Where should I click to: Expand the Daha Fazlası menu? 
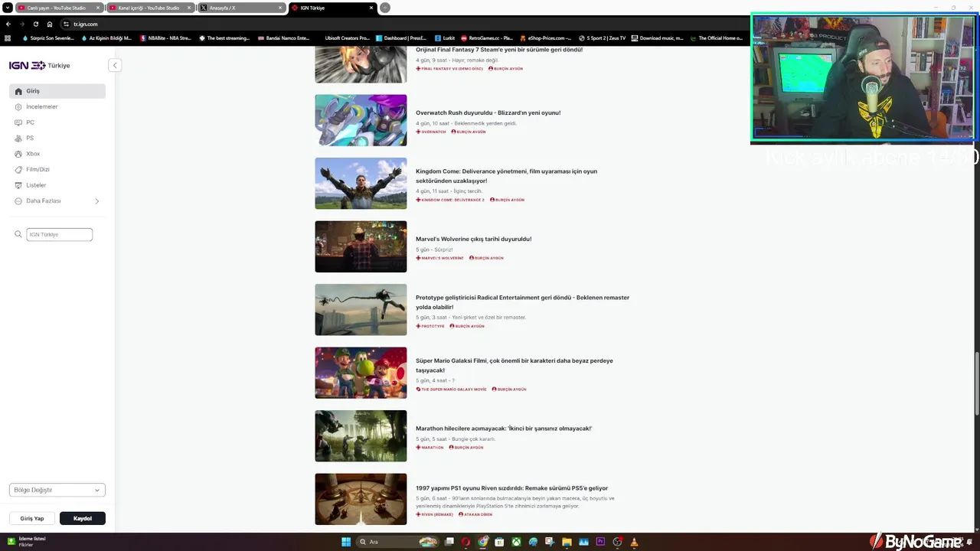coord(57,201)
